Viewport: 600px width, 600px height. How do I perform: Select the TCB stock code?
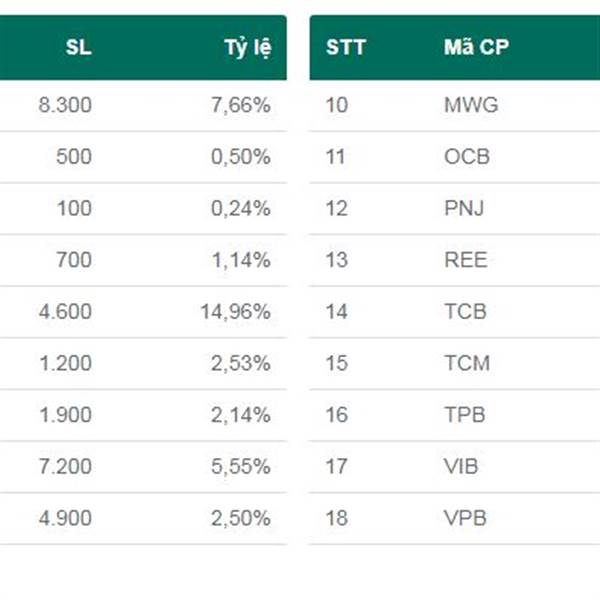[465, 311]
